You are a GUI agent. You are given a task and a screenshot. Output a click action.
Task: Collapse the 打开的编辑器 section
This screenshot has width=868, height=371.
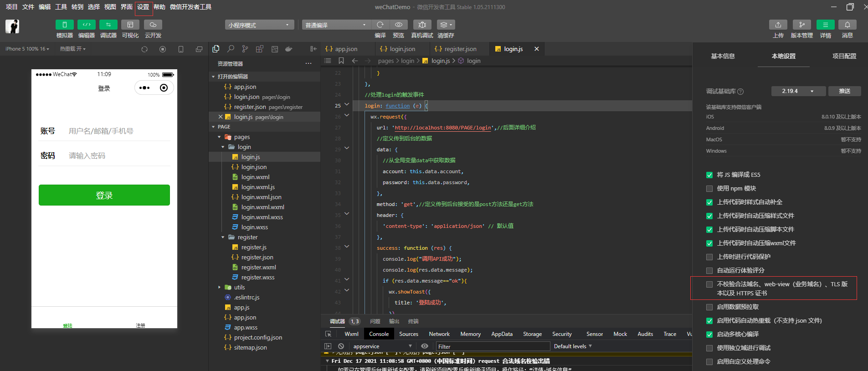pyautogui.click(x=264, y=77)
